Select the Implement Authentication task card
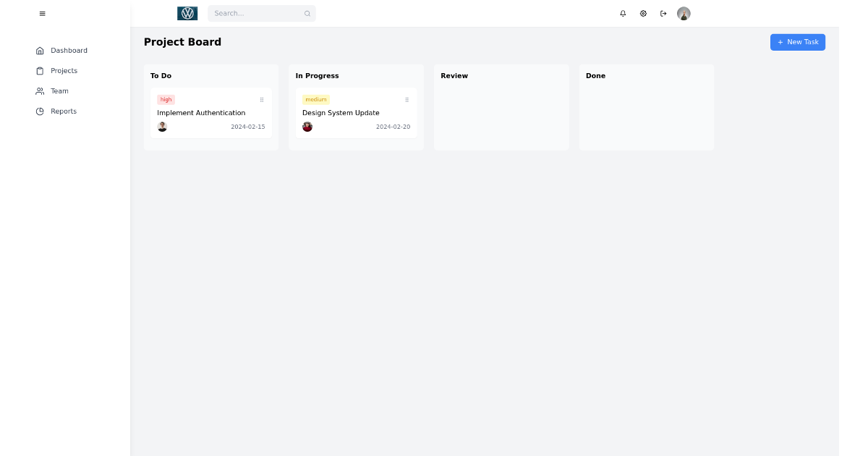Viewport: 868px width, 456px height. coord(210,113)
